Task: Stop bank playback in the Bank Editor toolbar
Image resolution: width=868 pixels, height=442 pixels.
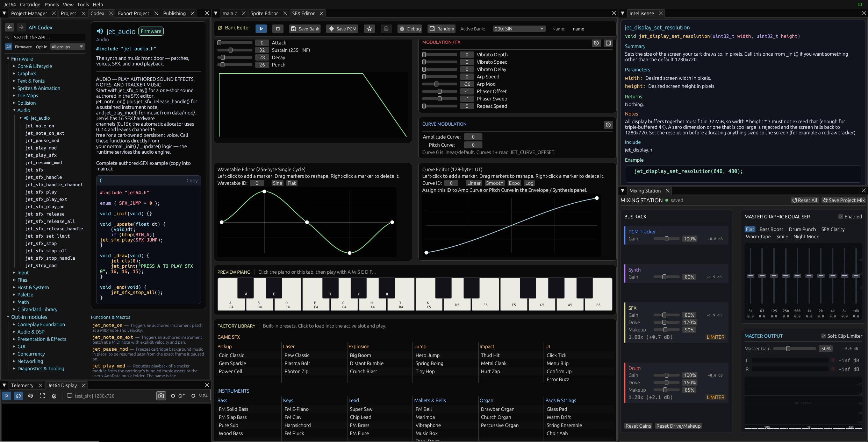Action: pos(278,29)
